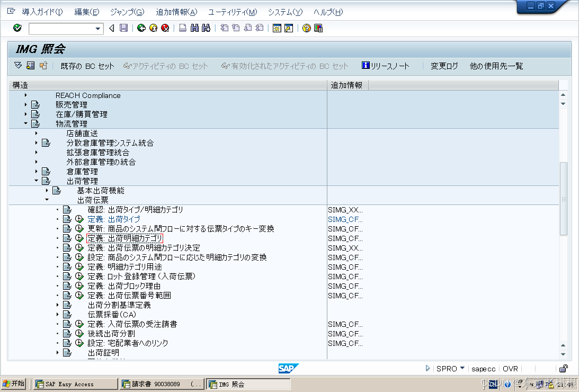Viewport: 579px width, 392px height.
Task: Click the lock icon in status bar
Action: point(564,368)
